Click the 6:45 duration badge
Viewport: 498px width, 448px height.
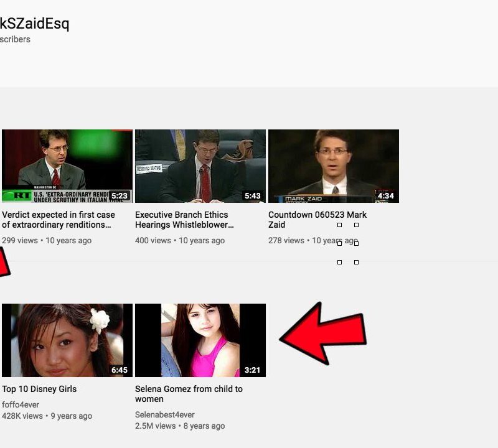[x=120, y=370]
